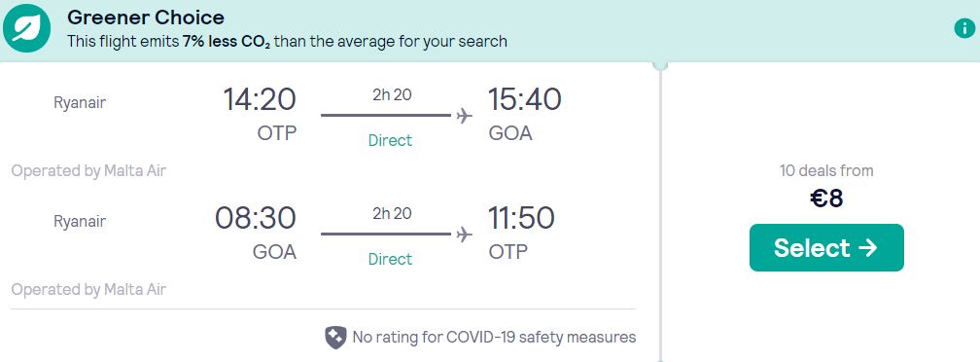Click the Select button for the €8 deal
Viewport: 980px width, 362px height.
tap(826, 247)
